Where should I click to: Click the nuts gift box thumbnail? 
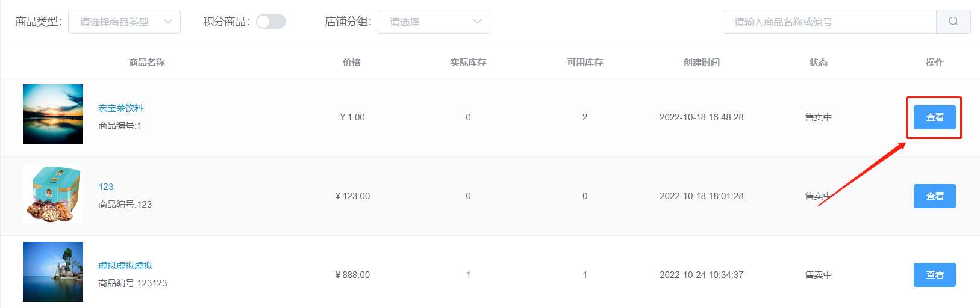tap(53, 193)
